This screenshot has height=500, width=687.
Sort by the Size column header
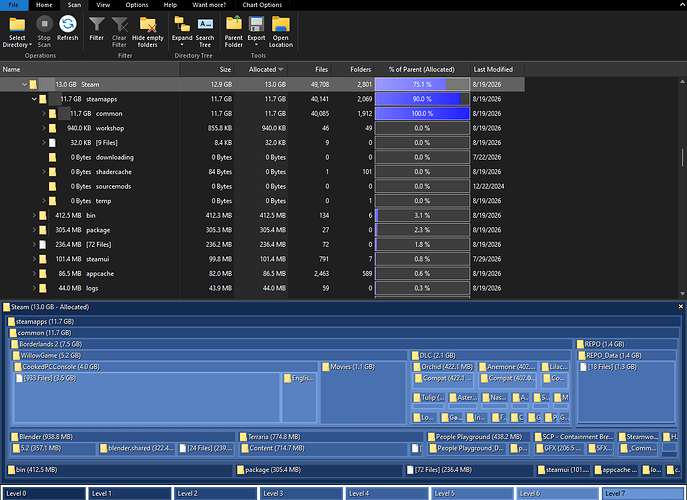[207, 69]
